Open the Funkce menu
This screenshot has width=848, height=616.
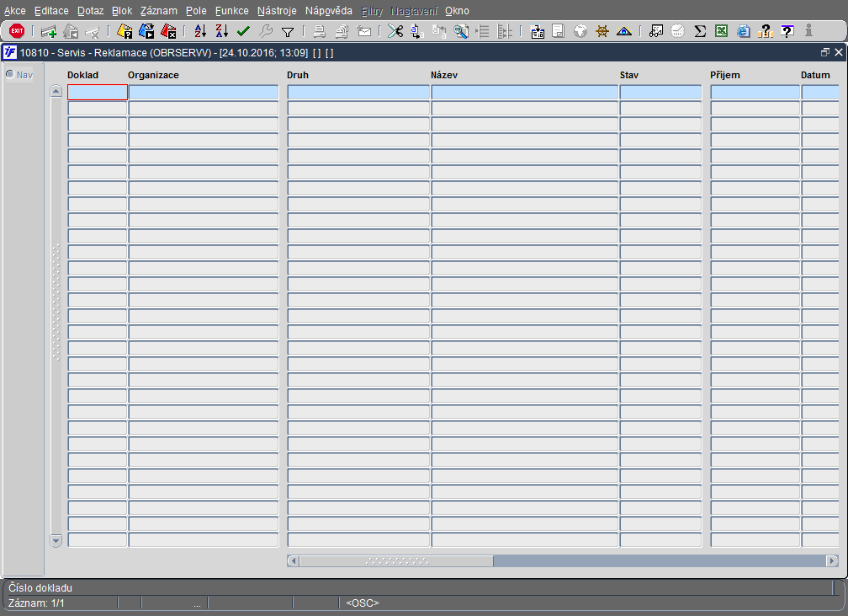pyautogui.click(x=231, y=11)
